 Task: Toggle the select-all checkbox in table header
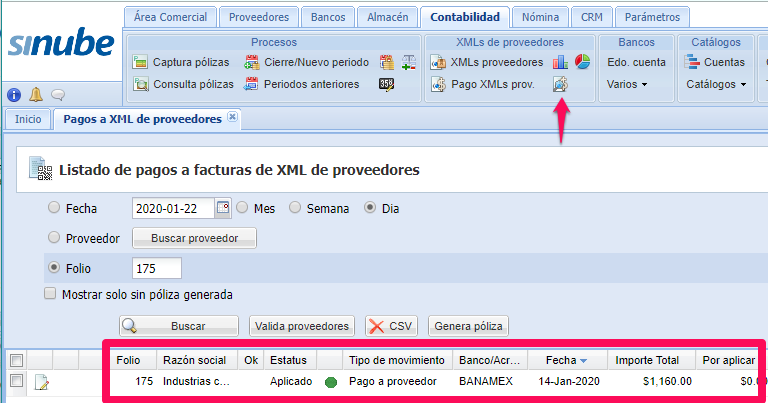click(x=16, y=360)
